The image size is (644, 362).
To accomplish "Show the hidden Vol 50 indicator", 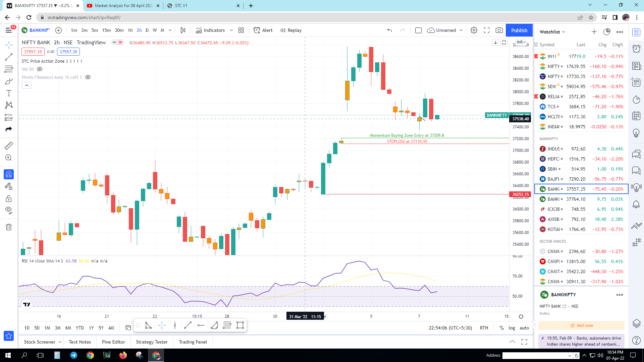I will [40, 69].
